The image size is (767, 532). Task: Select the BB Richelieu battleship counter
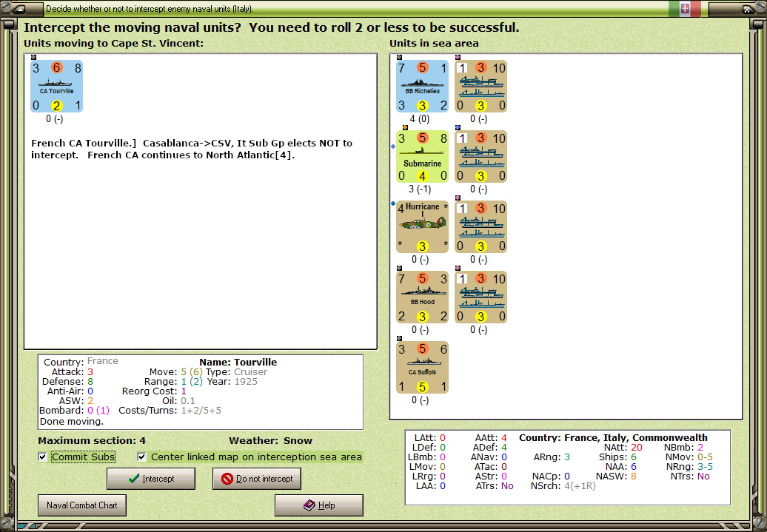(423, 87)
